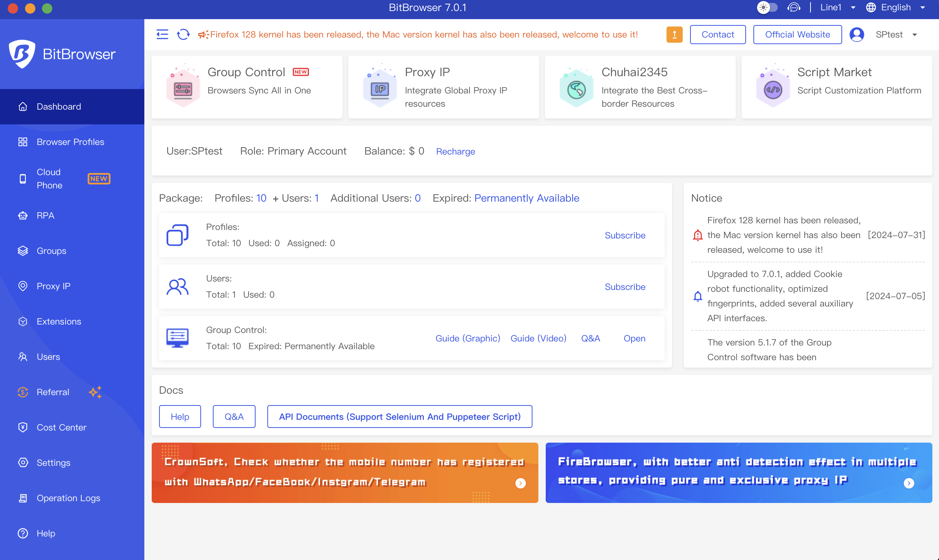Click the Proxy IP sidebar icon
Image resolution: width=939 pixels, height=560 pixels.
pos(23,286)
